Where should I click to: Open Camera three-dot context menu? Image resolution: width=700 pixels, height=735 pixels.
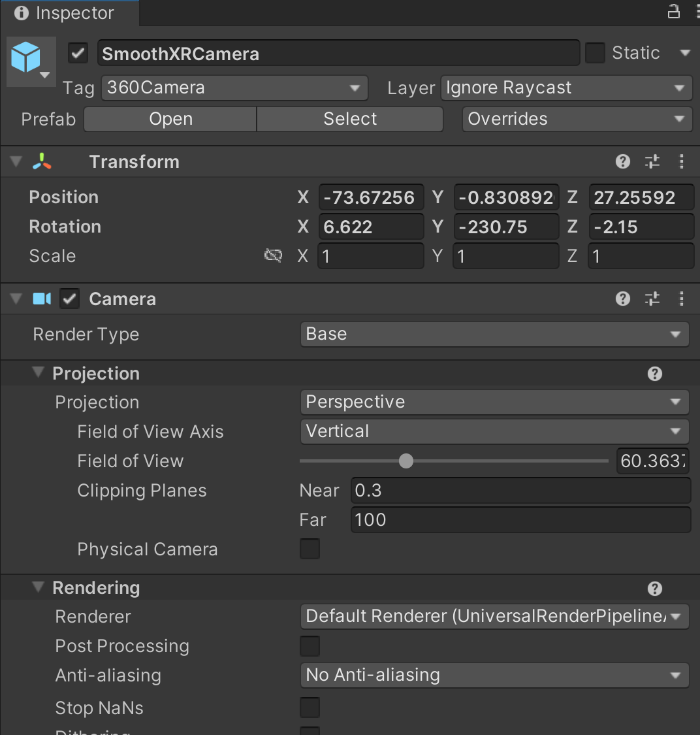[682, 299]
